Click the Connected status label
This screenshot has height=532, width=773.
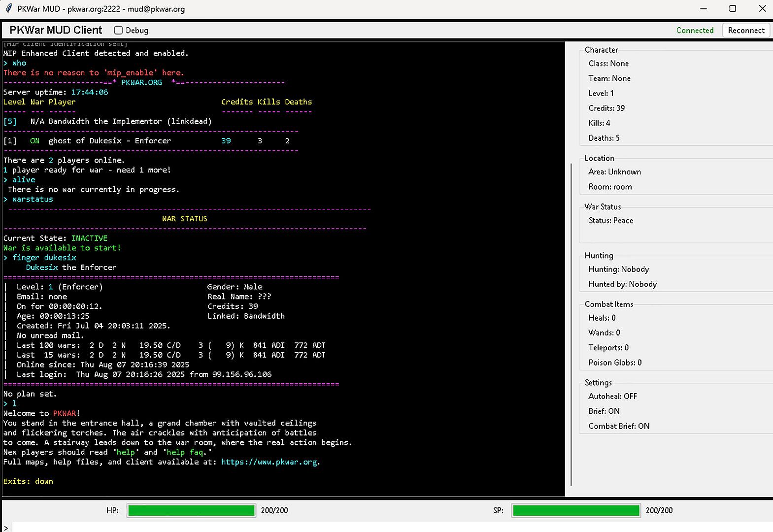[695, 31]
